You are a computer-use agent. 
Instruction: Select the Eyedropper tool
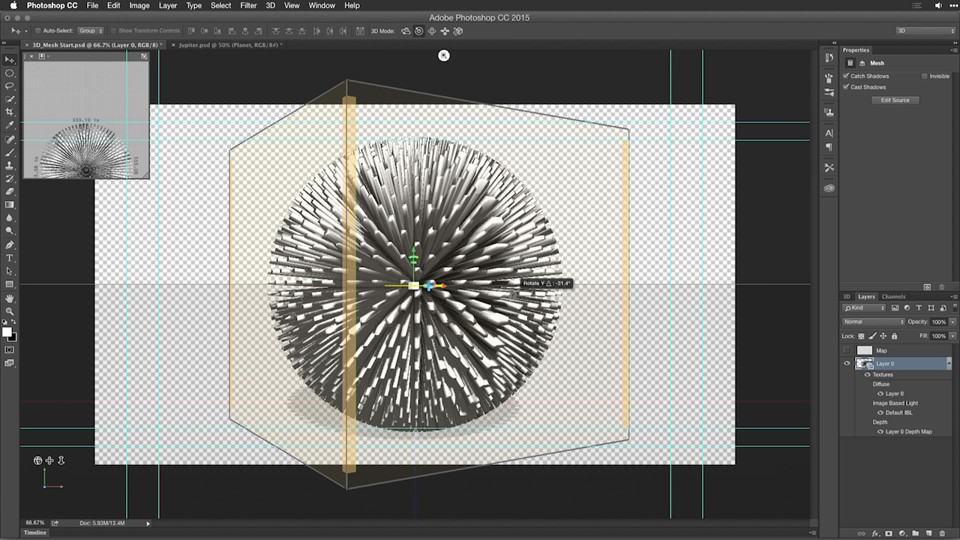click(x=9, y=126)
